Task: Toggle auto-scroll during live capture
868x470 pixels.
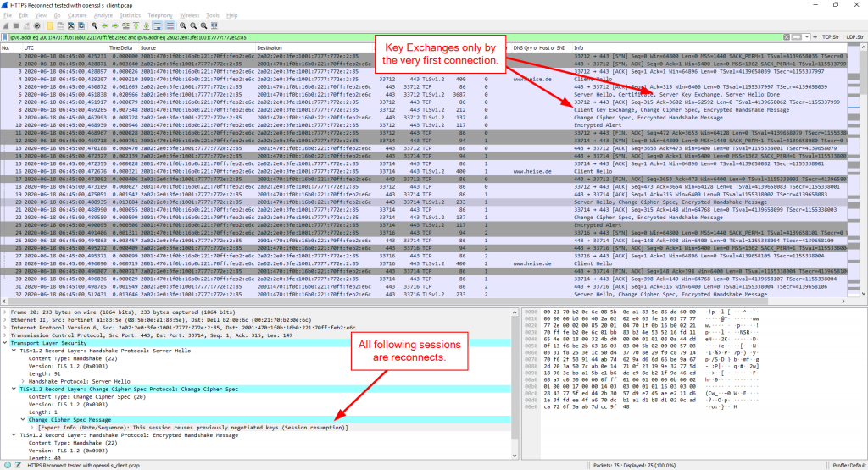Action: pos(159,26)
